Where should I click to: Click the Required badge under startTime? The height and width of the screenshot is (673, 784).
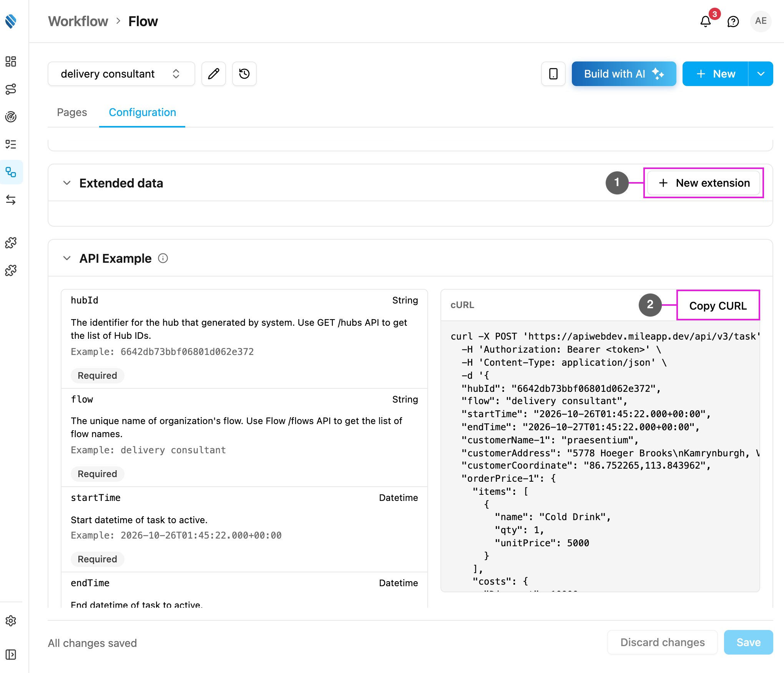click(x=97, y=559)
